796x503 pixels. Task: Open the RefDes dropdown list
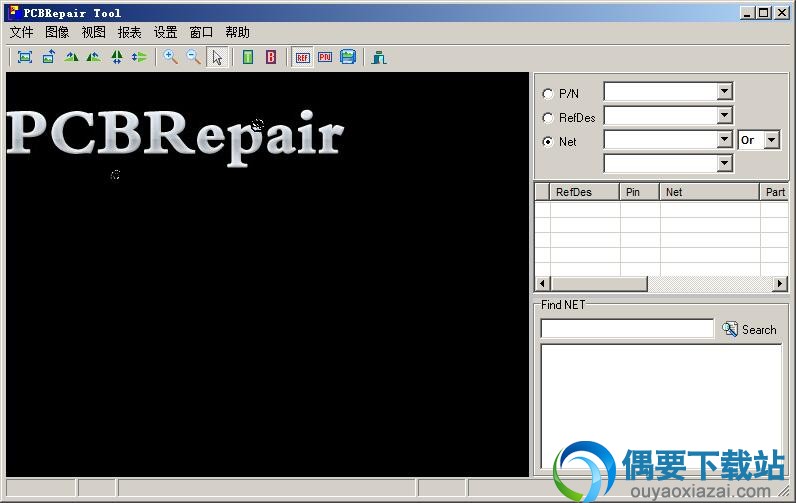(725, 115)
